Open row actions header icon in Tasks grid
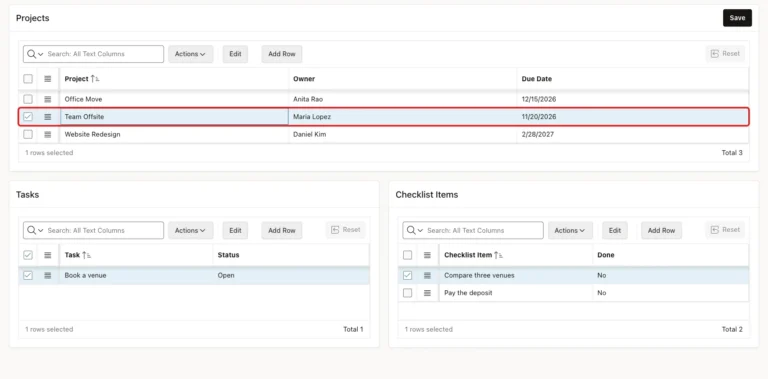The image size is (768, 379). pos(48,255)
